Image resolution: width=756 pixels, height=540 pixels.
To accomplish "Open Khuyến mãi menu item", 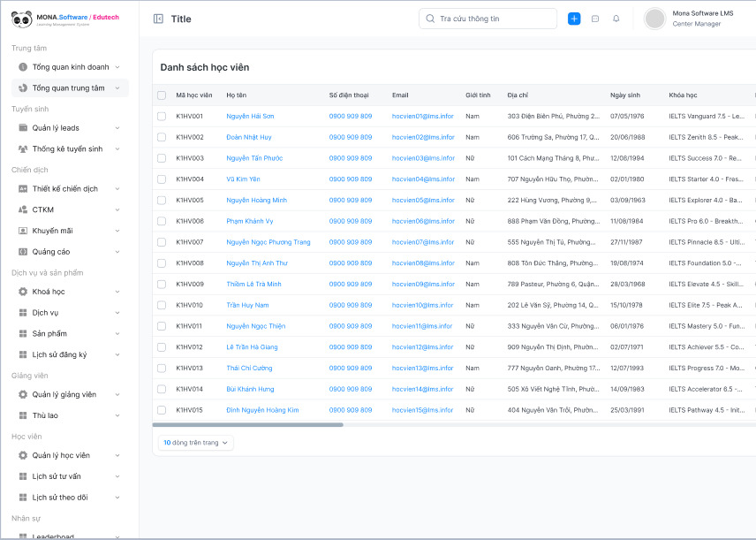I will coord(70,231).
